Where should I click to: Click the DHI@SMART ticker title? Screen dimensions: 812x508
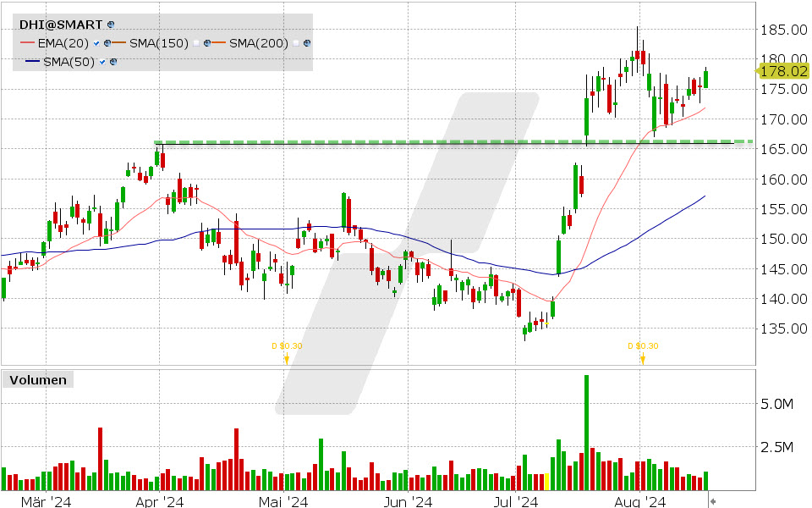click(x=61, y=25)
